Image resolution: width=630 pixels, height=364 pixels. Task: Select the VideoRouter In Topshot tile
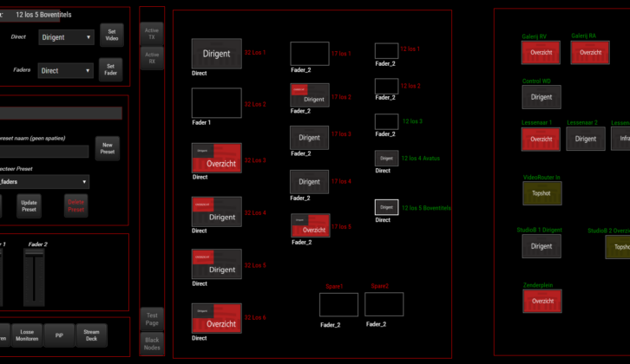click(x=541, y=193)
